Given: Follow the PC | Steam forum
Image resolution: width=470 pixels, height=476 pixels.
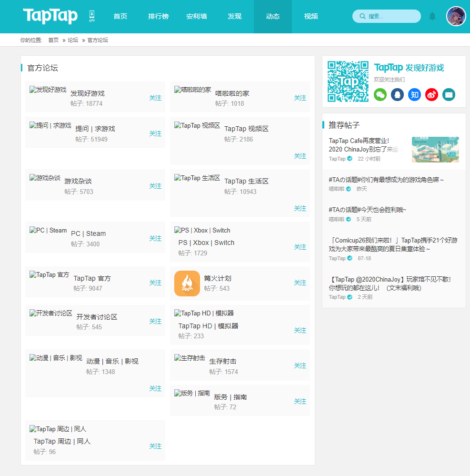Looking at the screenshot, I should (x=155, y=238).
